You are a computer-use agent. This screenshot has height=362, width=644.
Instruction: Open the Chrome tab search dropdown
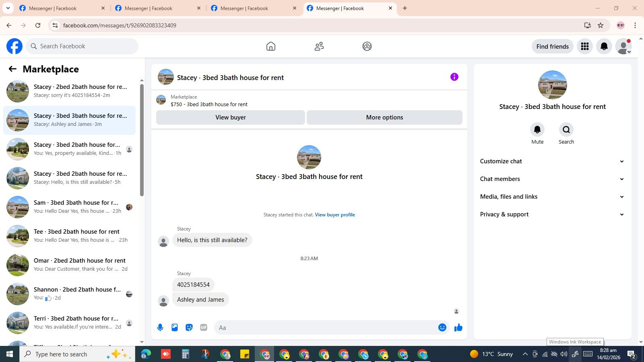click(x=8, y=8)
